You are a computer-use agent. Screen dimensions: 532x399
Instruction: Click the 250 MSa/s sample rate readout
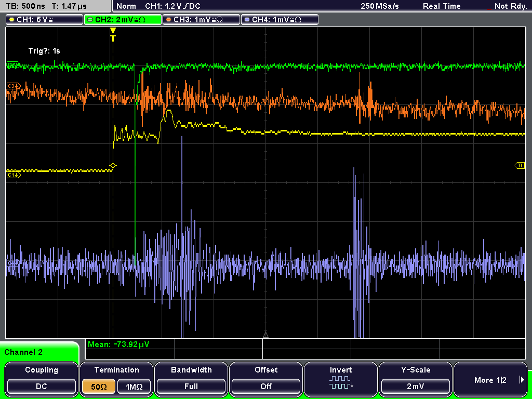380,6
